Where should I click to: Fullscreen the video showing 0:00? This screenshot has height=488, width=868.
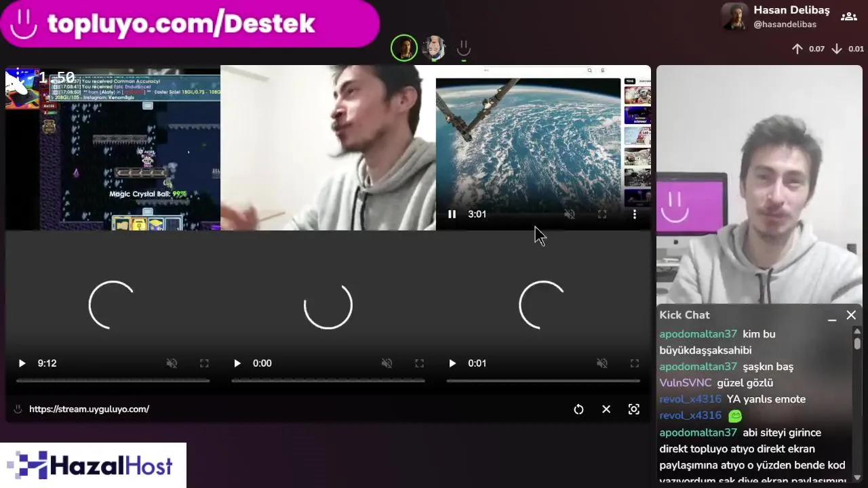pos(419,363)
